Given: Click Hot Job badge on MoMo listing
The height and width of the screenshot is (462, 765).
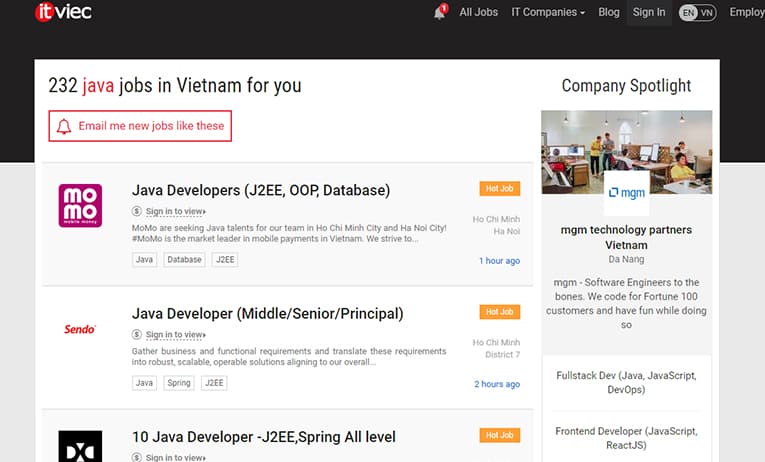Looking at the screenshot, I should (x=500, y=189).
